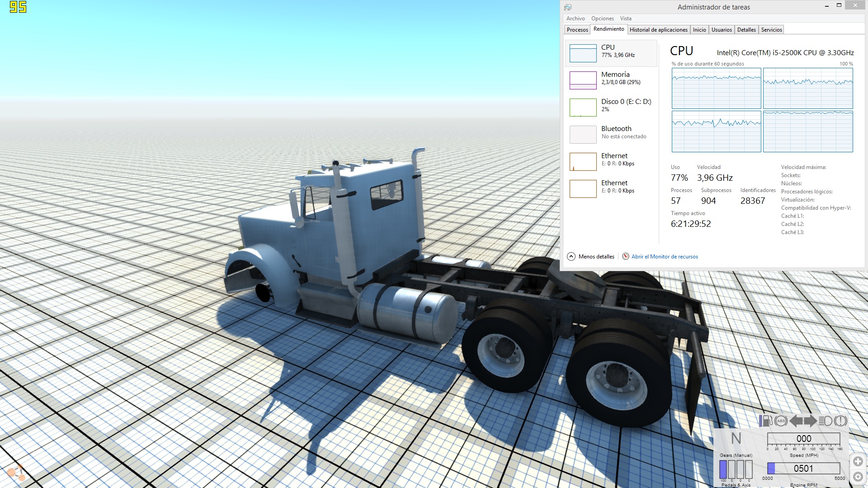The height and width of the screenshot is (488, 868).
Task: Click the right turn signal arrow
Action: (x=810, y=421)
